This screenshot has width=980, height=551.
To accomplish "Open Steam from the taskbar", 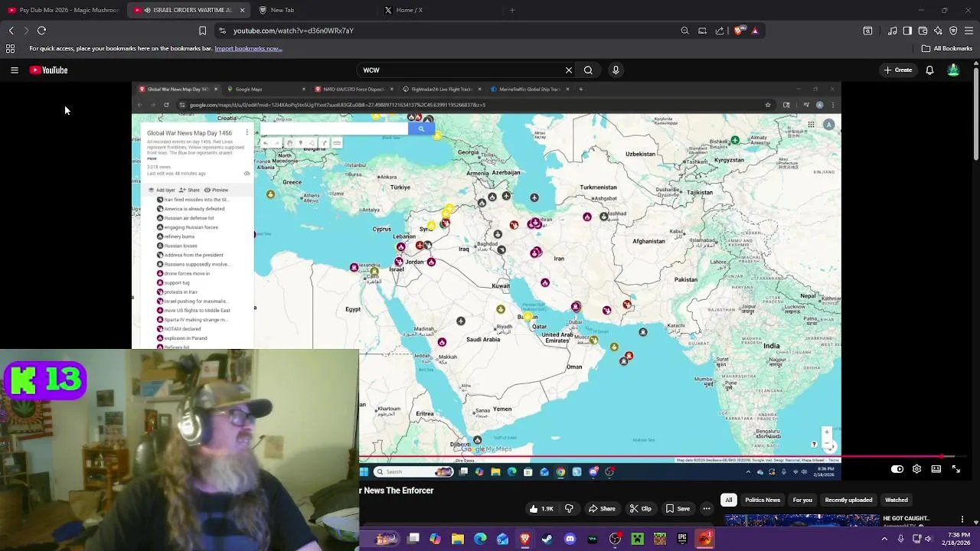I will (x=547, y=539).
